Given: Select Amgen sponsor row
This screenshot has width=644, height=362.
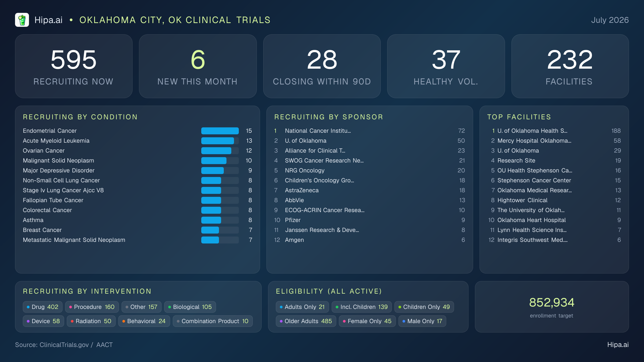Looking at the screenshot, I should coord(369,240).
